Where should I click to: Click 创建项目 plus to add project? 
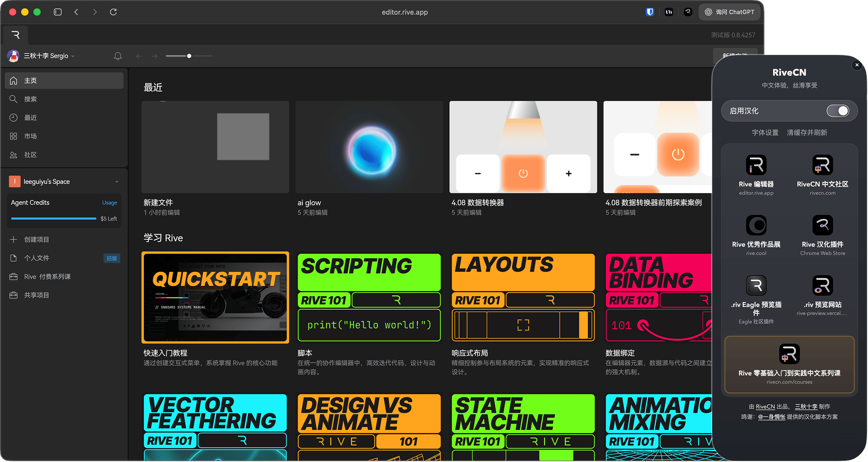pos(14,240)
